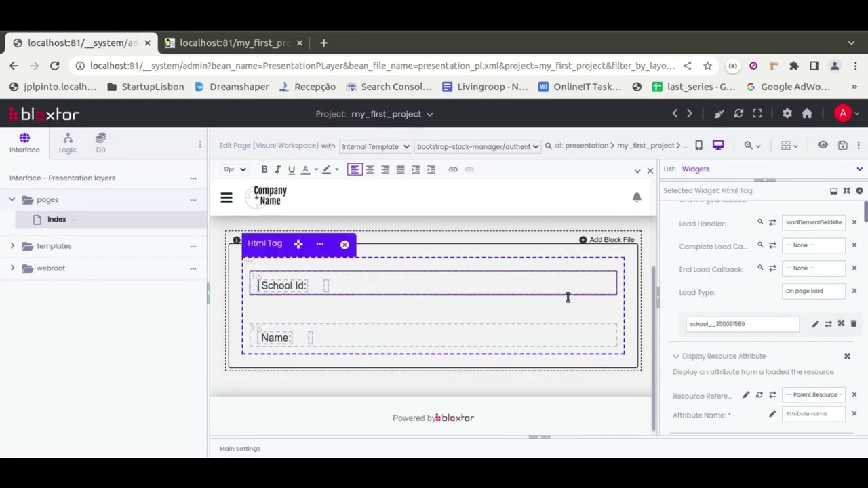Open the bootstrap-stock-manager template dropdown
868x488 pixels.
point(477,146)
